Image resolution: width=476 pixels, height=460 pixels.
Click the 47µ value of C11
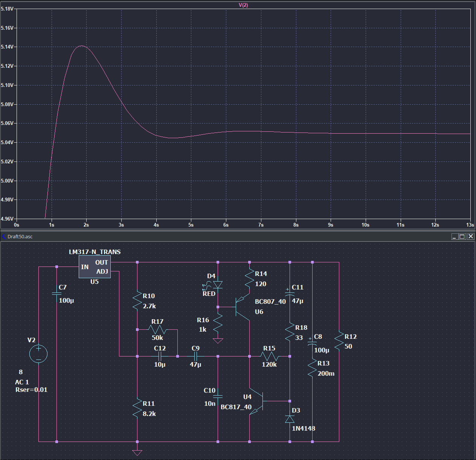click(x=297, y=301)
